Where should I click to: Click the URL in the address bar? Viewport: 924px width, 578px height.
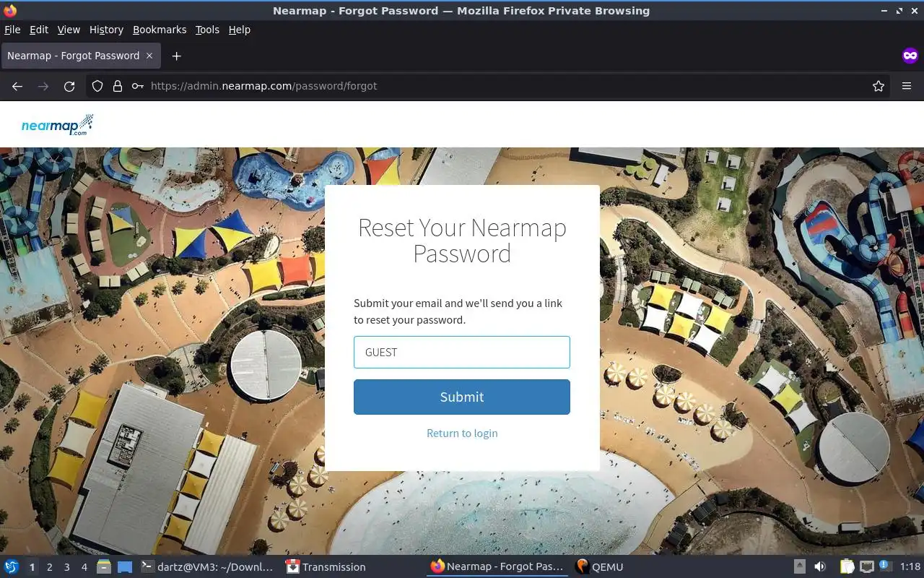pyautogui.click(x=264, y=86)
